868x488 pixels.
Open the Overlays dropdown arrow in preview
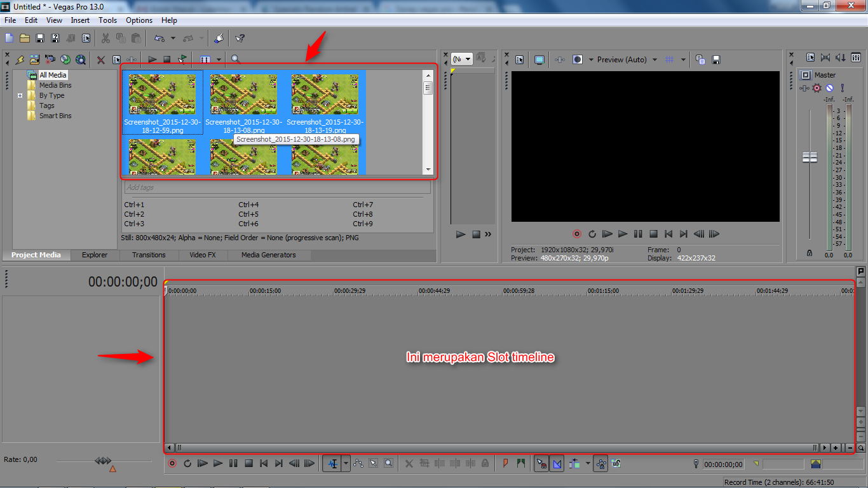[683, 60]
